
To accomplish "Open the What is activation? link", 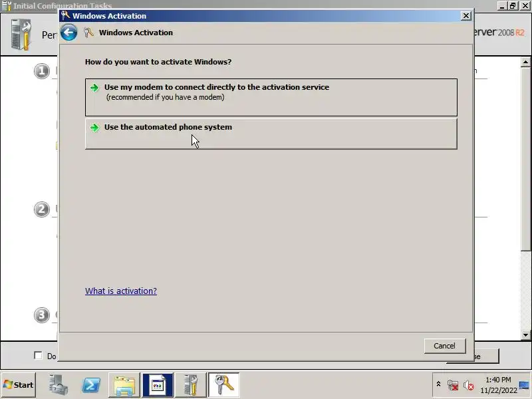I will (121, 291).
